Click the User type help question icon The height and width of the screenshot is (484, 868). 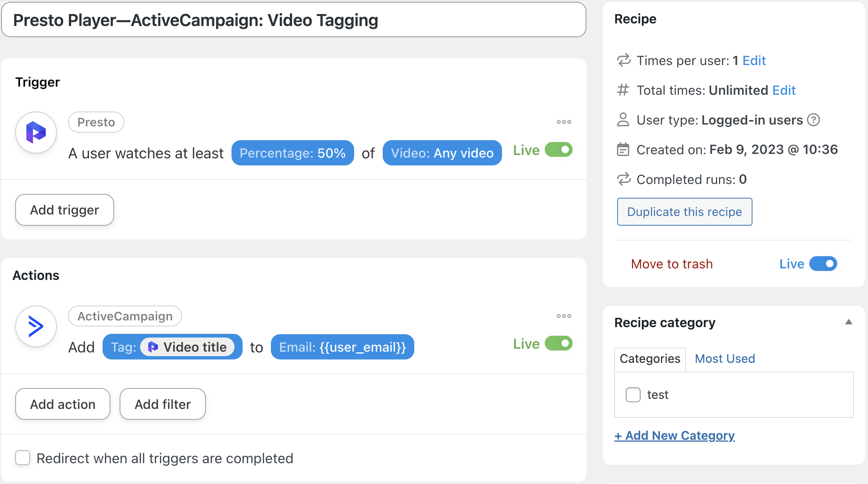814,120
